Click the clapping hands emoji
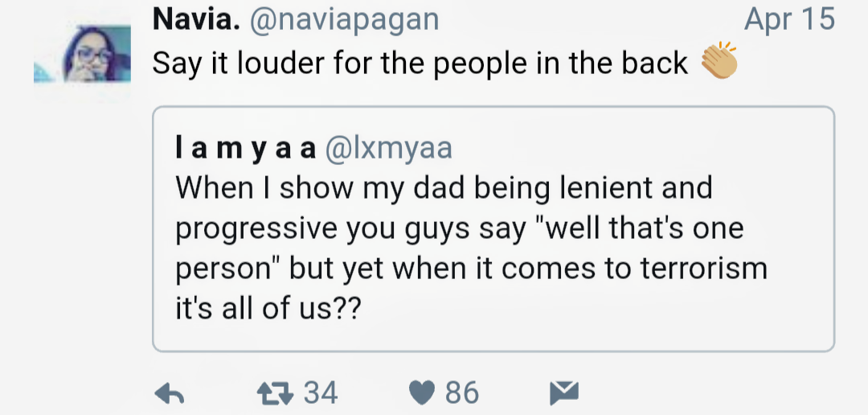The width and height of the screenshot is (868, 415). (x=719, y=62)
